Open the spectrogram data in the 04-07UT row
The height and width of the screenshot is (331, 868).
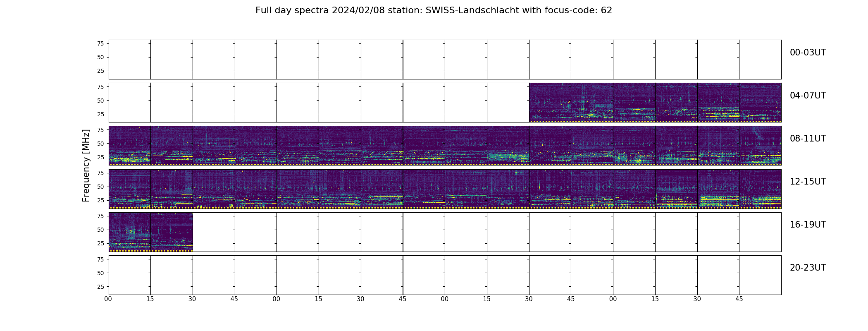tap(655, 103)
